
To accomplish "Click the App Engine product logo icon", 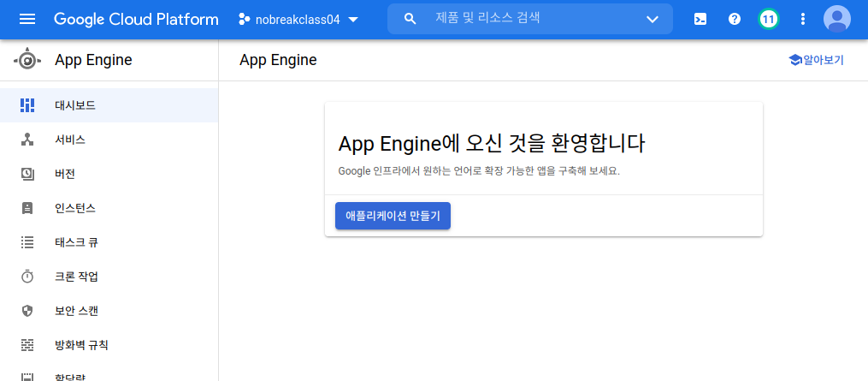I will tap(27, 60).
